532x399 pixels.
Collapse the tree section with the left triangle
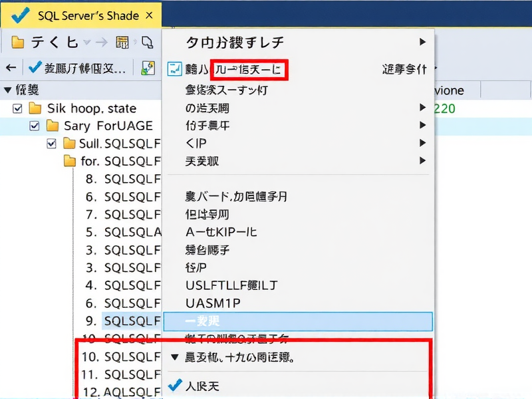[x=7, y=90]
